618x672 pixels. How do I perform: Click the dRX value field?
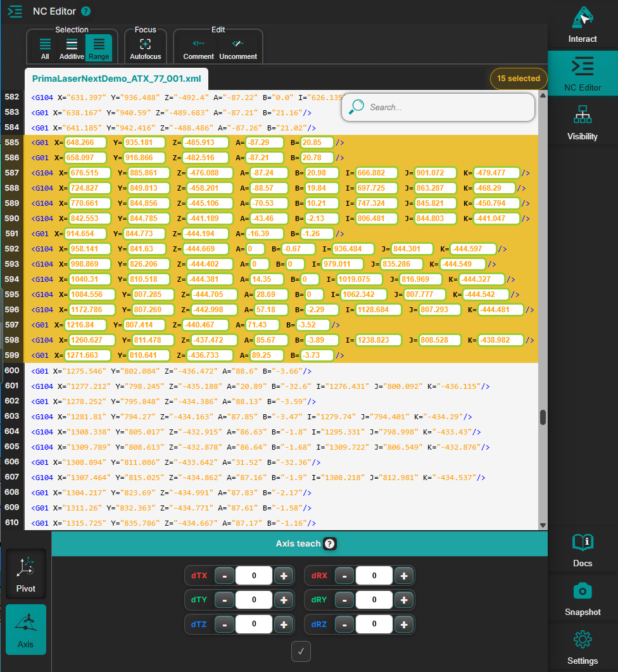pyautogui.click(x=374, y=576)
